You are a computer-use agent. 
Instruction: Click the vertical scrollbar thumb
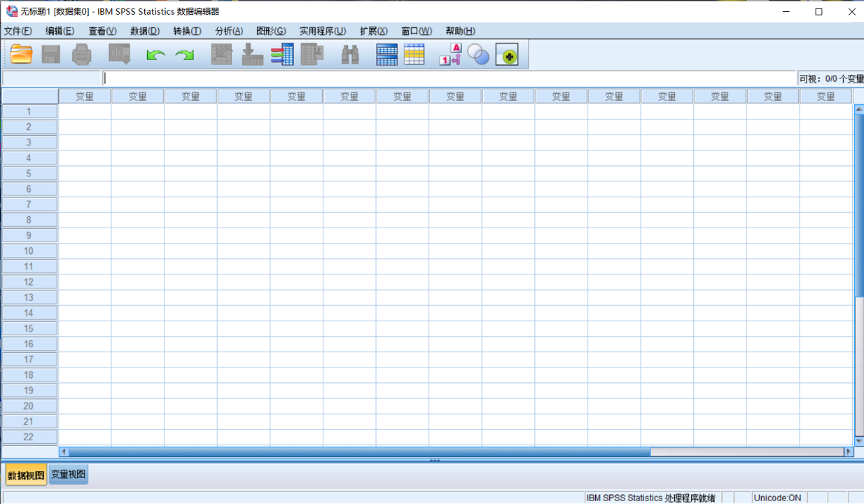coord(859,204)
